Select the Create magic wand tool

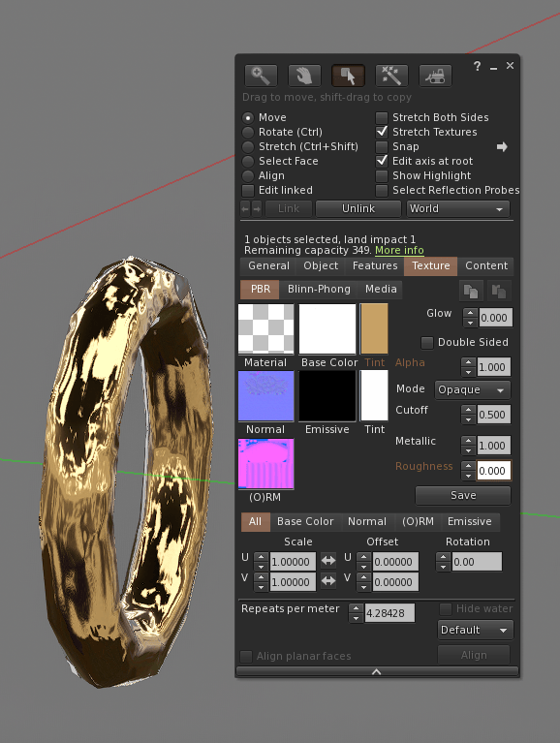coord(391,76)
